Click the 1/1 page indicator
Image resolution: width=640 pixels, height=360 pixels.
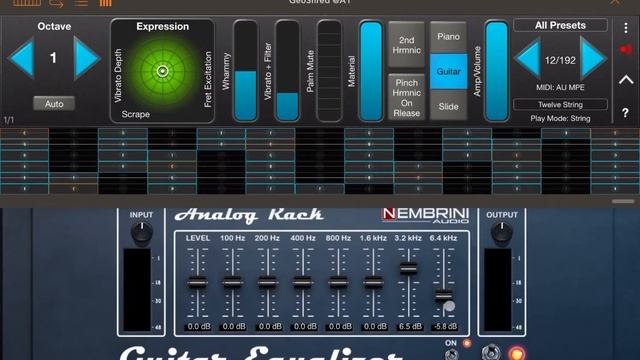[x=9, y=120]
